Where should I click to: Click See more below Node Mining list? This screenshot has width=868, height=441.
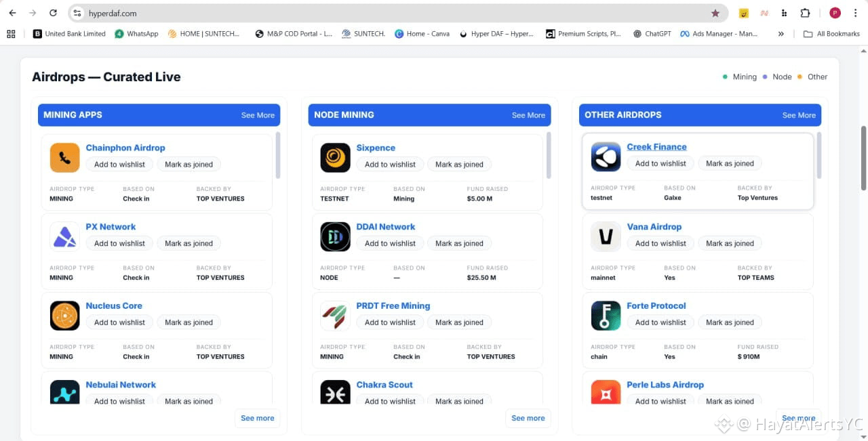tap(528, 418)
